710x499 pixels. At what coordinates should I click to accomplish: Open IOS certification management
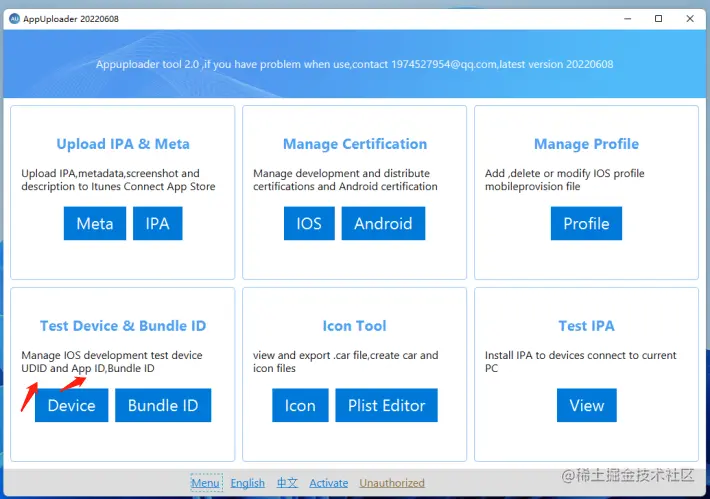[309, 223]
